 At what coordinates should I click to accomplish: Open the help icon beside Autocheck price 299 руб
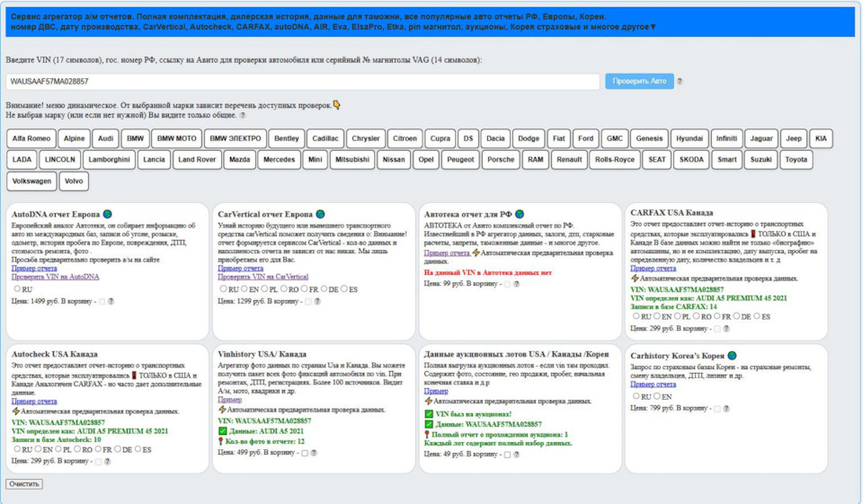(107, 462)
